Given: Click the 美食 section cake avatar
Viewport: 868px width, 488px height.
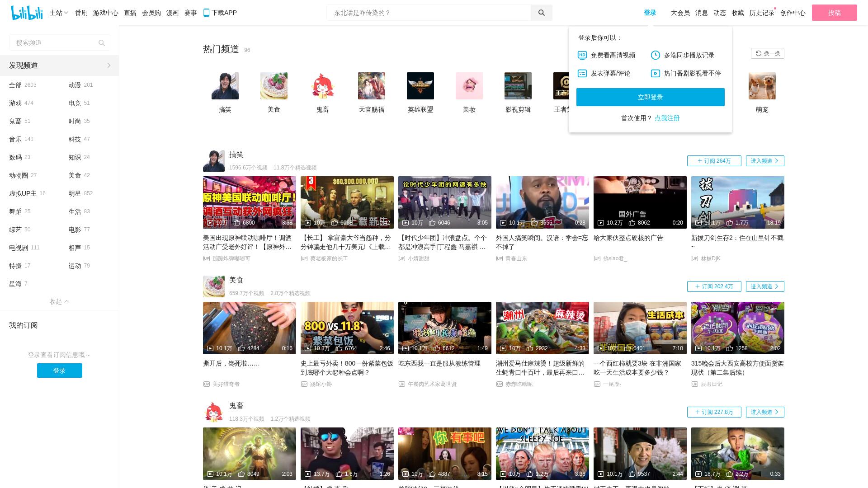Looking at the screenshot, I should click(214, 286).
